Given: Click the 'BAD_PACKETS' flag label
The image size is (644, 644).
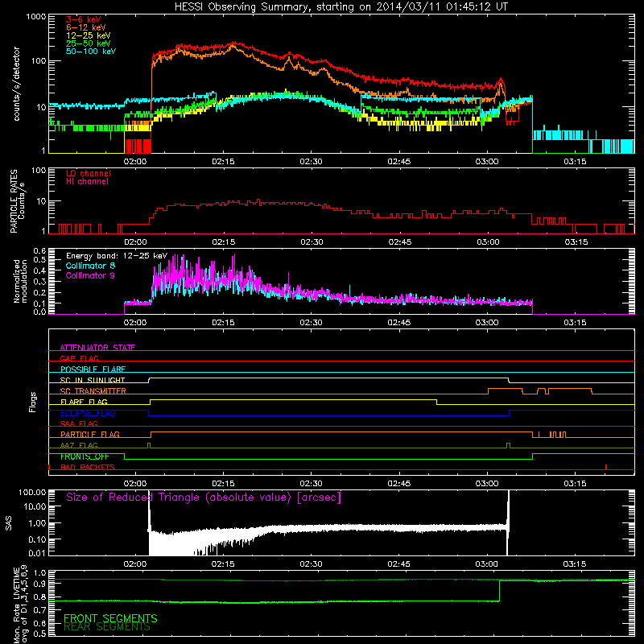Looking at the screenshot, I should (x=88, y=467).
